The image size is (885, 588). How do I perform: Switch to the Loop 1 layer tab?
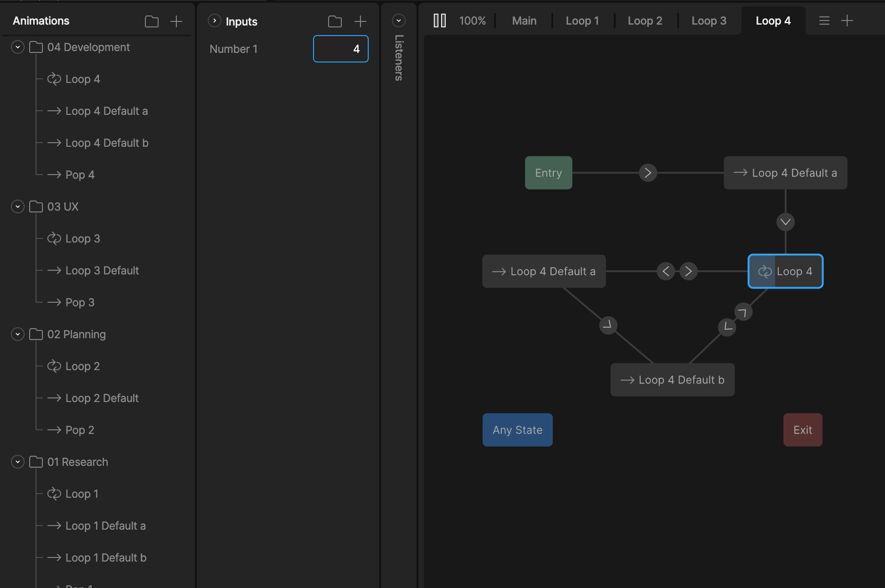point(582,21)
